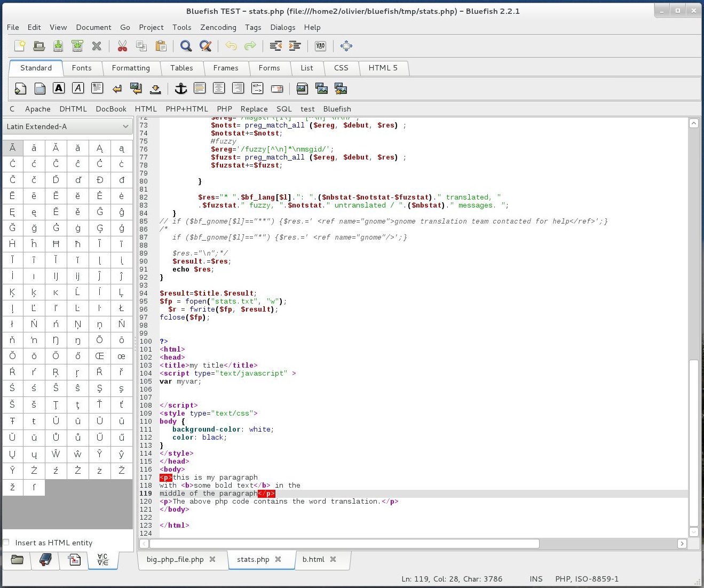Click the editor horizontal scrollbar thumb
Viewport: 704px width, 588px height.
click(344, 544)
